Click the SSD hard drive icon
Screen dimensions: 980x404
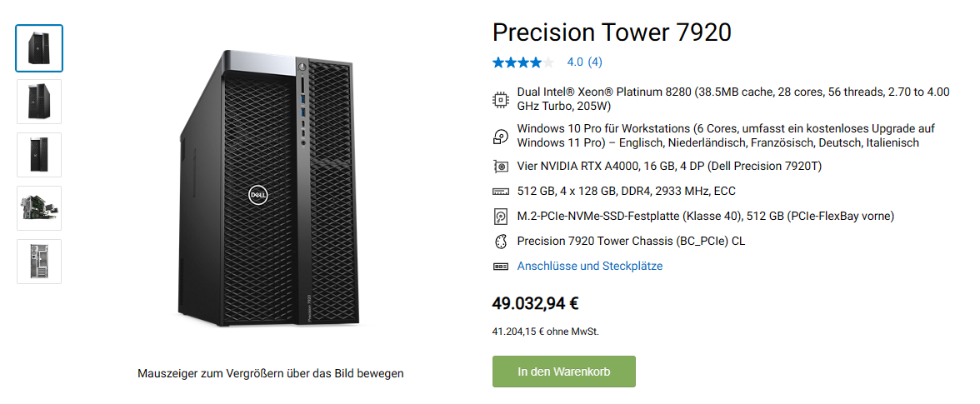click(500, 217)
